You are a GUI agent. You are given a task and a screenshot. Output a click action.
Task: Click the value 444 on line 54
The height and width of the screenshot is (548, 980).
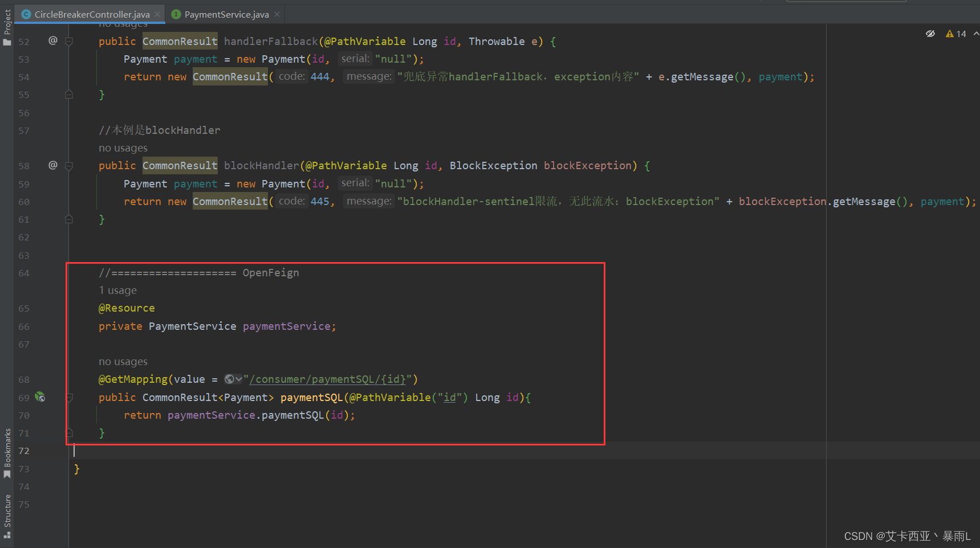320,77
